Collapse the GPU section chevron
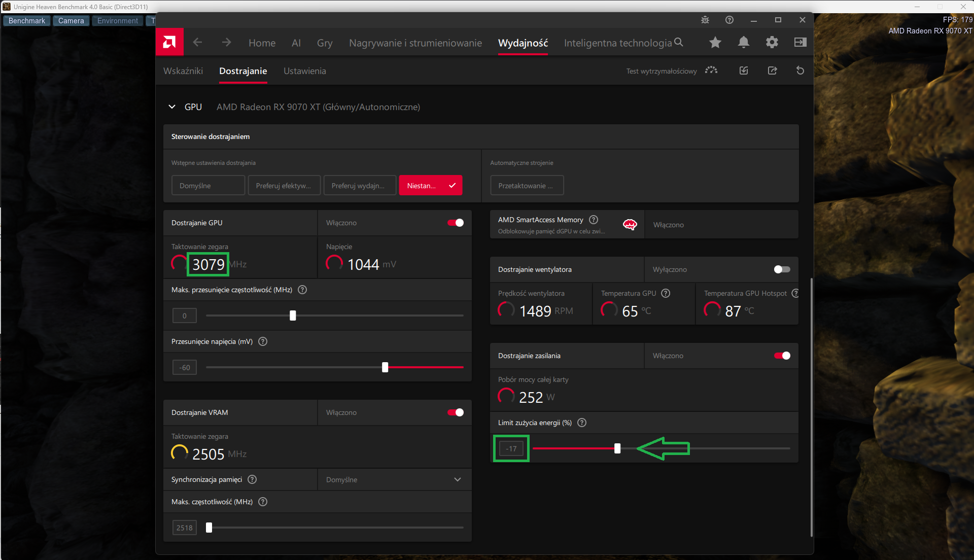The width and height of the screenshot is (974, 560). tap(172, 107)
